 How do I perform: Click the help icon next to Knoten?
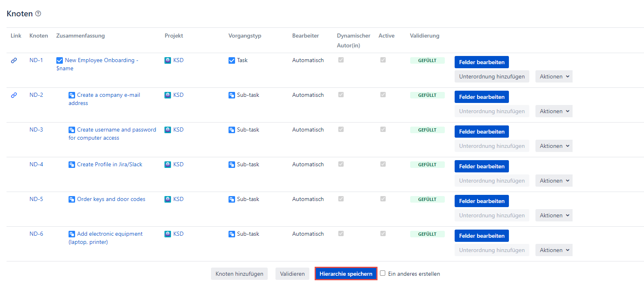coord(38,13)
